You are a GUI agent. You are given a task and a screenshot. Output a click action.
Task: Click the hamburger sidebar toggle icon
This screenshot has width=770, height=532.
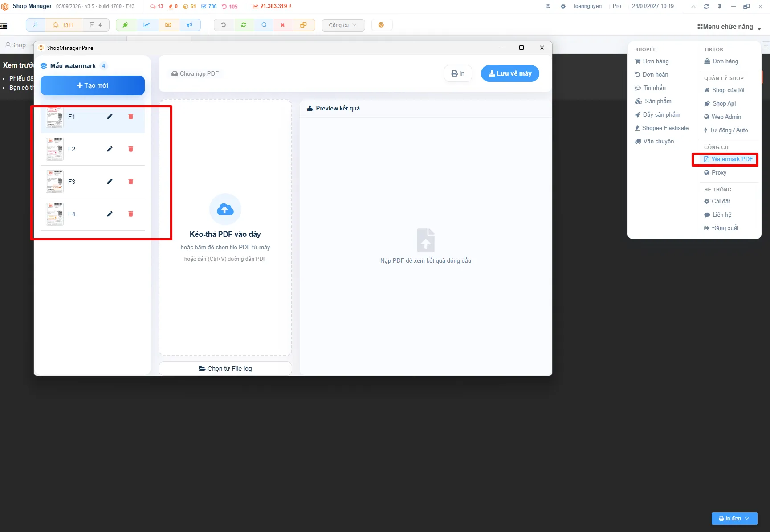[4, 26]
